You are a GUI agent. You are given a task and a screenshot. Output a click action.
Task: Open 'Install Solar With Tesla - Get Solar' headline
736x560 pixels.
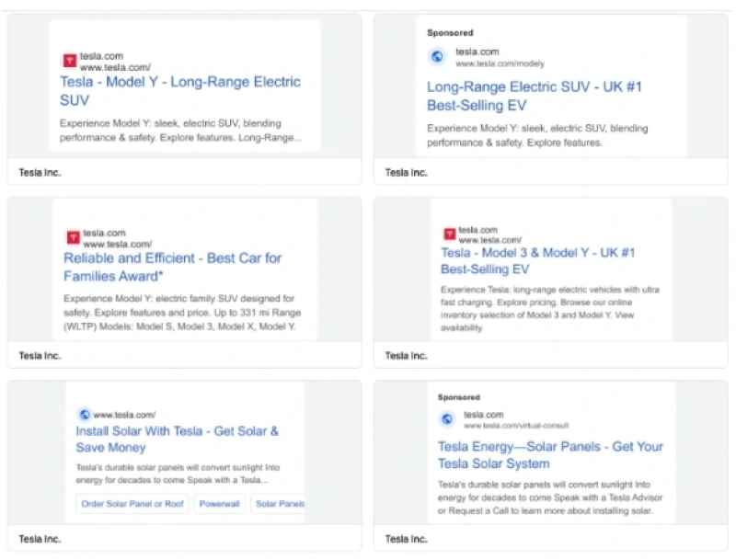(177, 439)
